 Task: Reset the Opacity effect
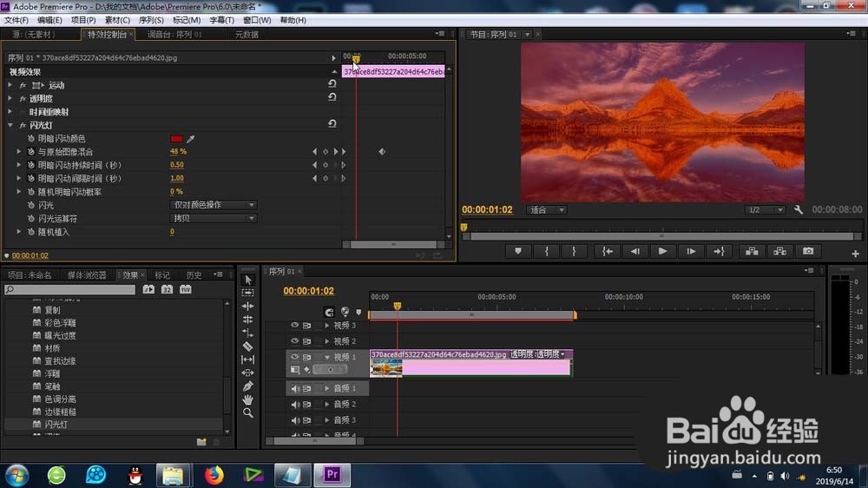click(332, 97)
